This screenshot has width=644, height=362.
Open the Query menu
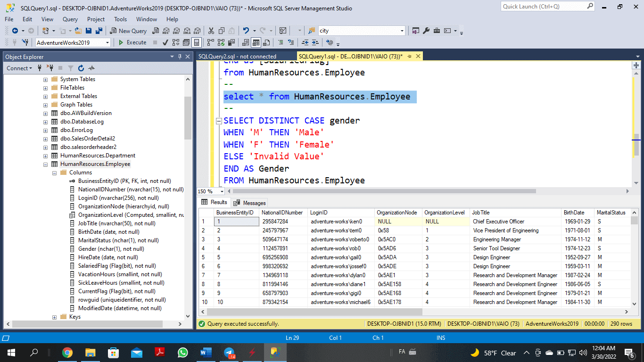tap(70, 19)
